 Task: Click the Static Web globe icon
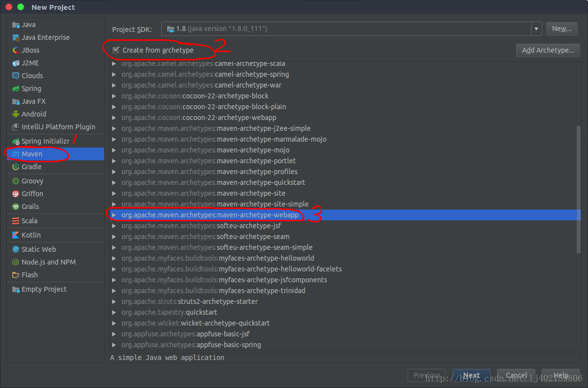pyautogui.click(x=16, y=249)
